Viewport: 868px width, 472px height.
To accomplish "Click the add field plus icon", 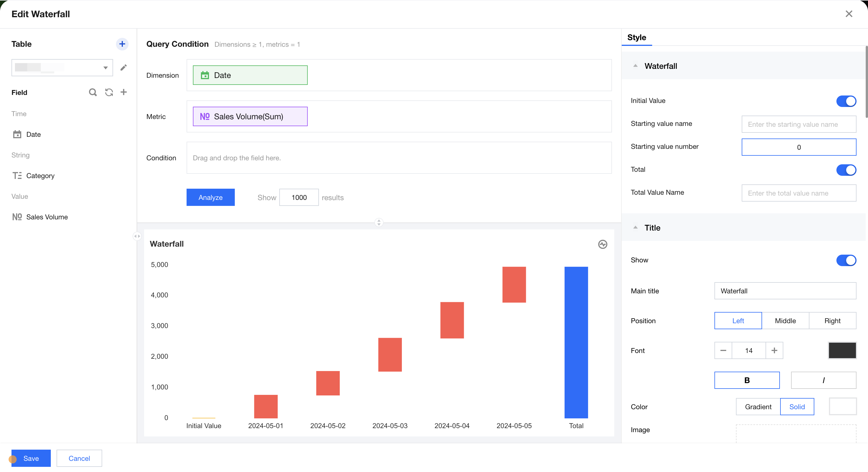I will click(124, 92).
